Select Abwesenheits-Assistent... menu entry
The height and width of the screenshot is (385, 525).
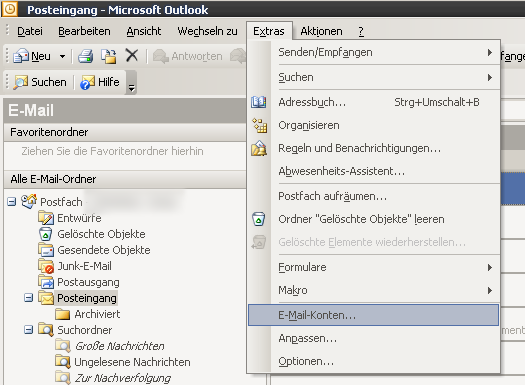point(373,171)
